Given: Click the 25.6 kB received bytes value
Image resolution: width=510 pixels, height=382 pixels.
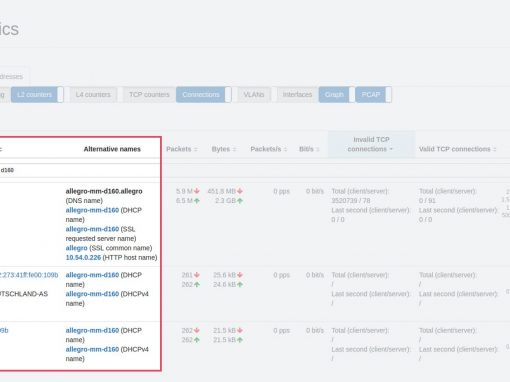Looking at the screenshot, I should point(224,275).
